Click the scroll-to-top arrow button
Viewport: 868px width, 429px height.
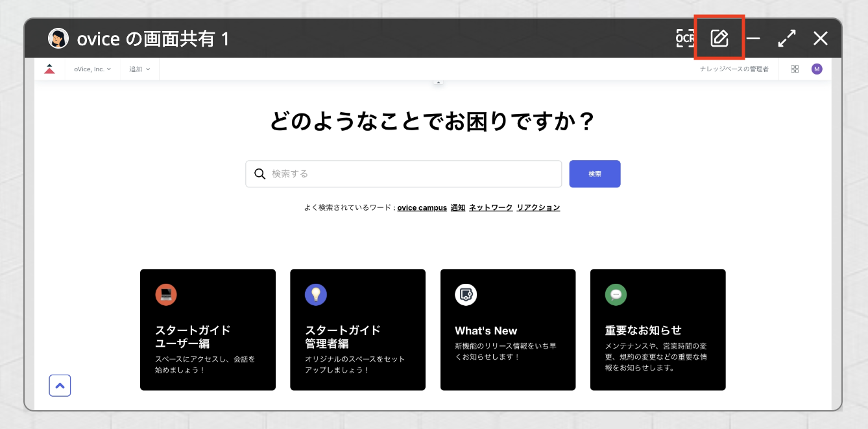(60, 385)
